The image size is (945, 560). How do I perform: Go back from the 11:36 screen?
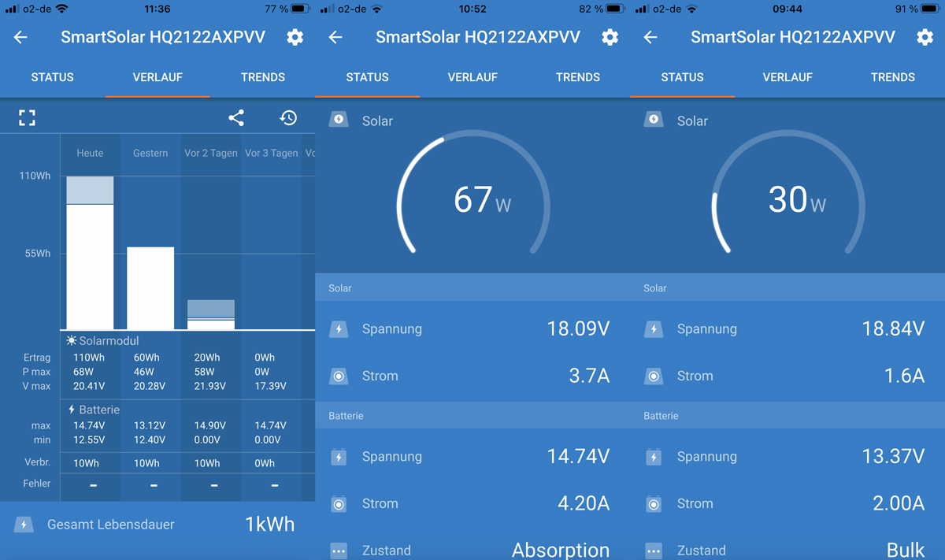pos(20,37)
